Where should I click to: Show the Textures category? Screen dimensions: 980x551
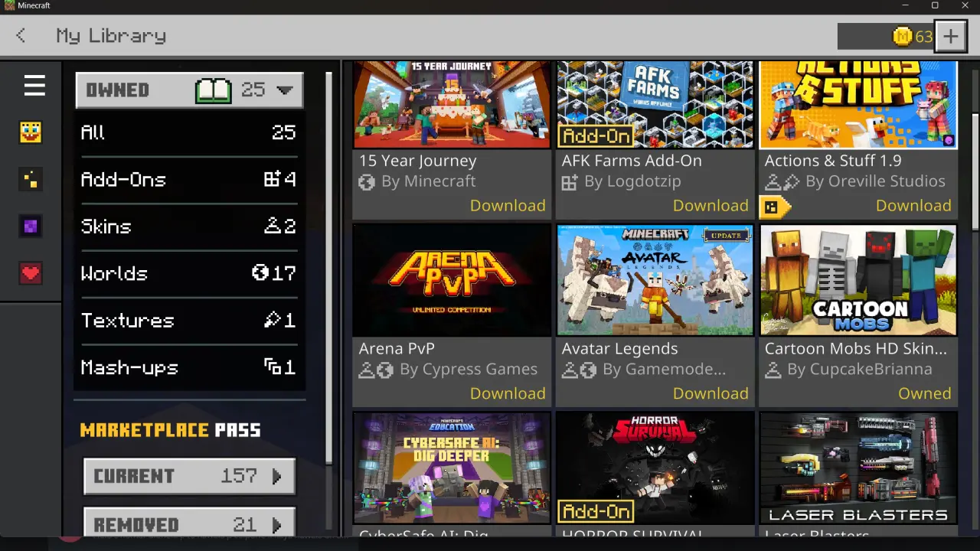[x=189, y=321]
